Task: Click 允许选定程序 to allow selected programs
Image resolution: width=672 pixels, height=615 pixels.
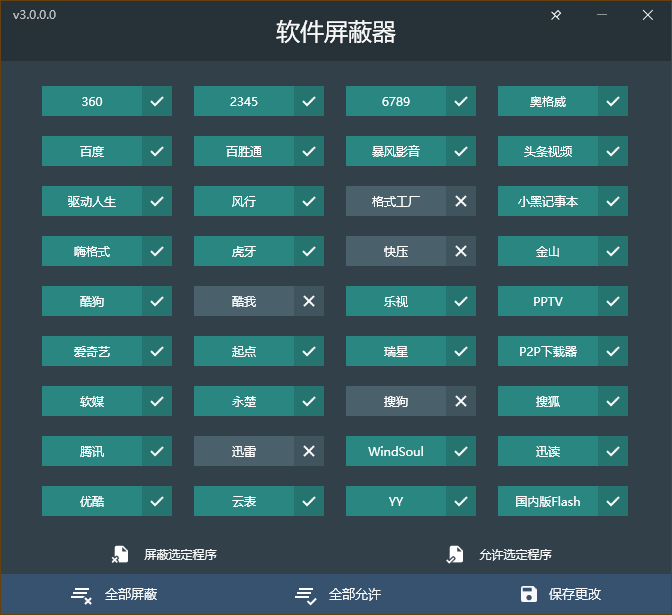Action: click(x=515, y=555)
